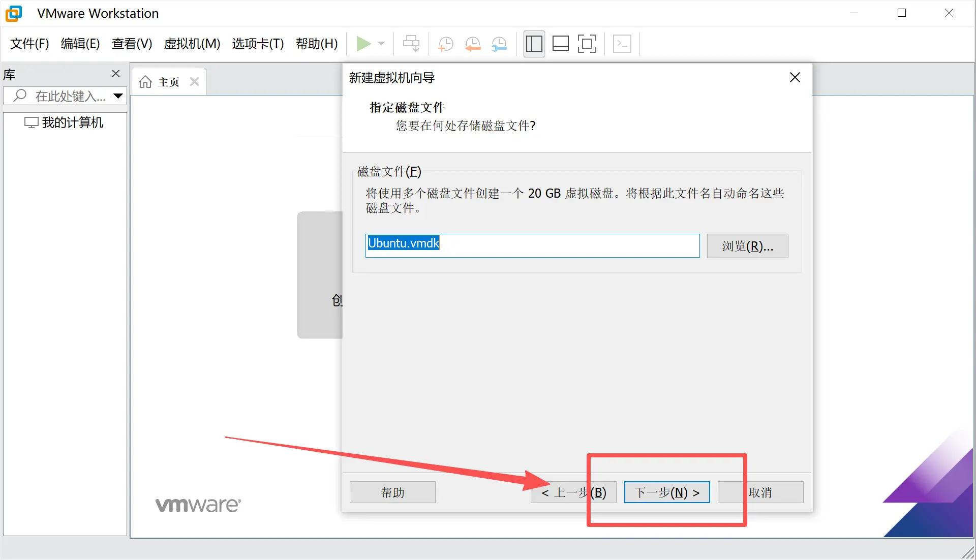The image size is (976, 560).
Task: Expand the library search dropdown arrow
Action: (118, 96)
